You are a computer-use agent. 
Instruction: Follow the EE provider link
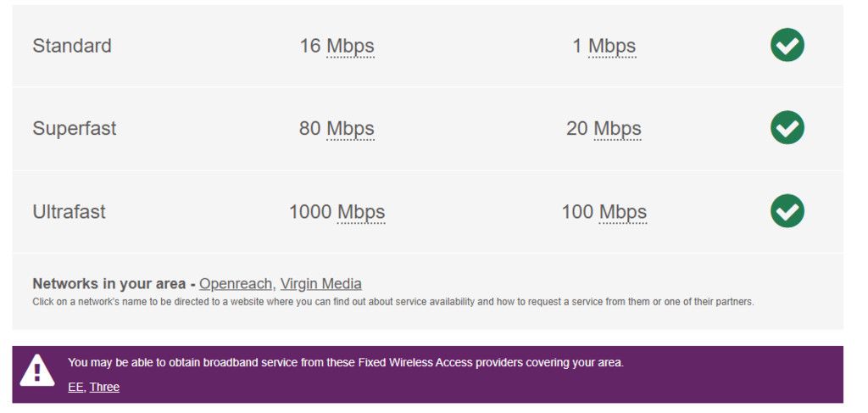pos(75,388)
